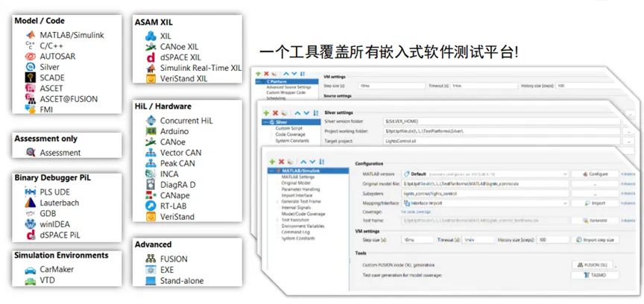Screen dimensions: 644x304
Task: Click the Import button beside Mapping/Interface
Action: tap(595, 203)
